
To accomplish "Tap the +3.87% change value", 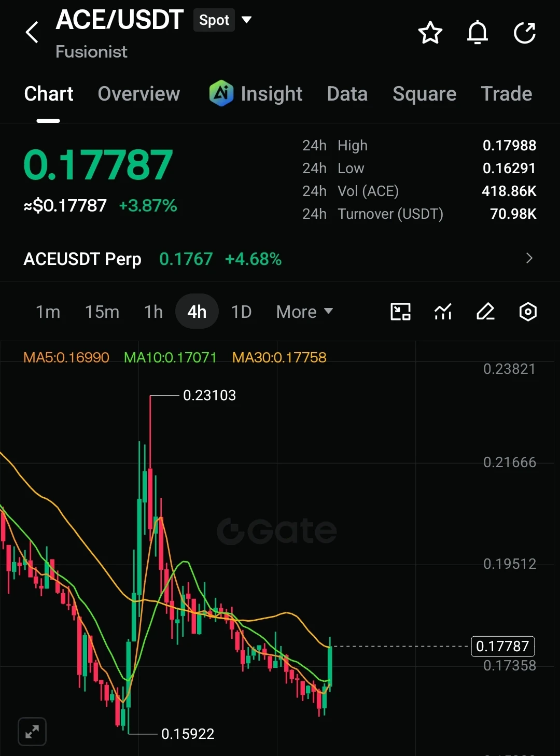I will [148, 206].
